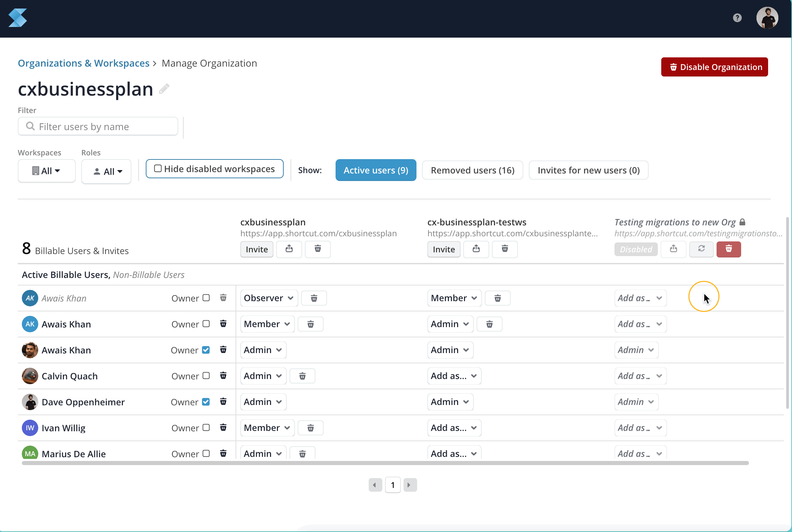792x532 pixels.
Task: Click export icon under cxbusinessplan workspace
Action: pyautogui.click(x=289, y=249)
